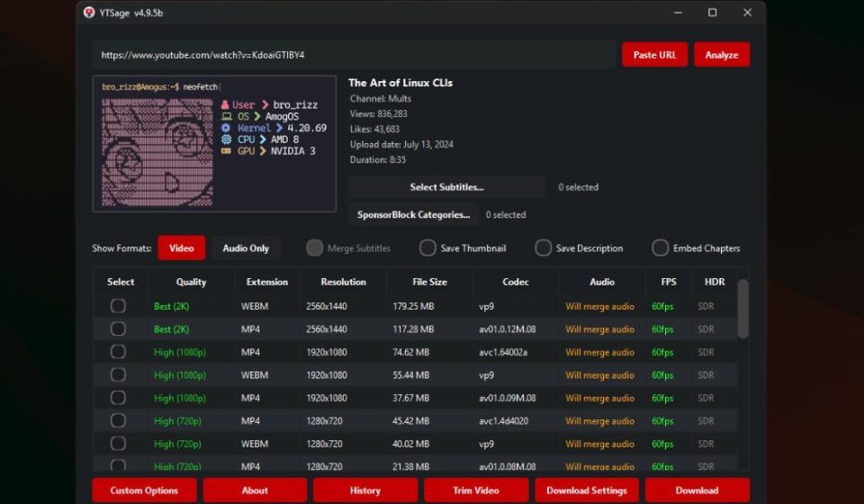Enable Embed Chapters checkbox
The image size is (864, 504).
coord(661,248)
